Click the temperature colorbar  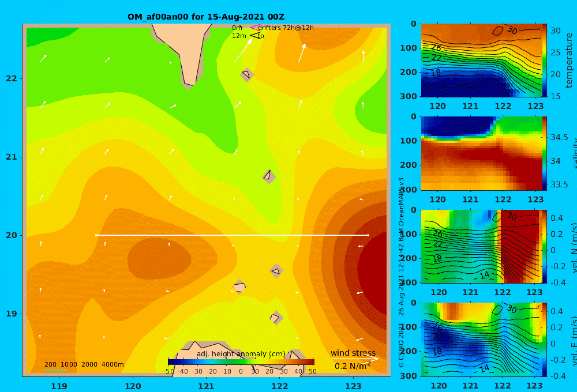[x=545, y=61]
